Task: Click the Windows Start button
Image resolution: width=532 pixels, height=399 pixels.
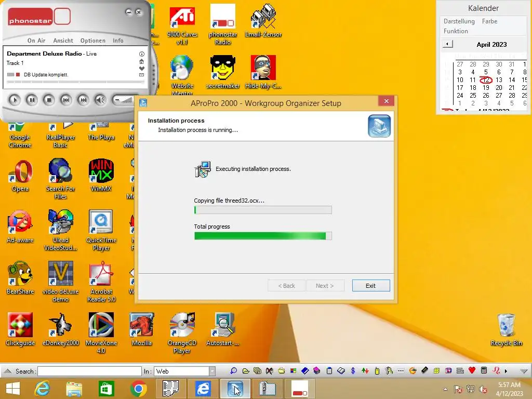Action: [x=13, y=389]
